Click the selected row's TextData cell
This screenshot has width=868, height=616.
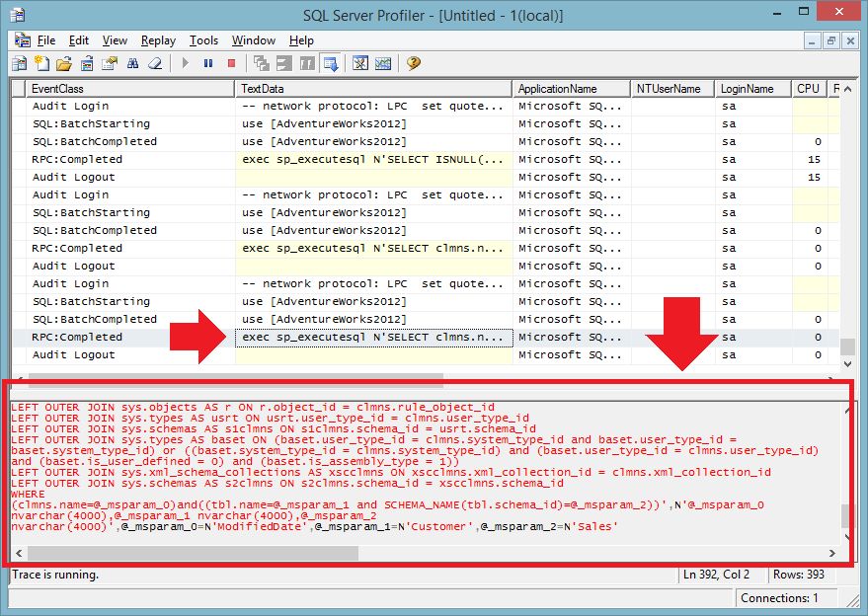point(373,337)
